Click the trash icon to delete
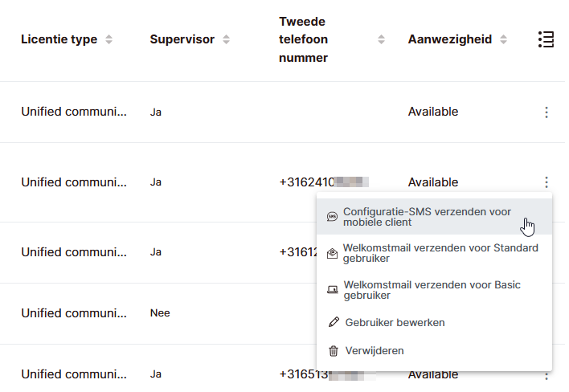Viewport: 569px width, 392px height. pyautogui.click(x=334, y=351)
